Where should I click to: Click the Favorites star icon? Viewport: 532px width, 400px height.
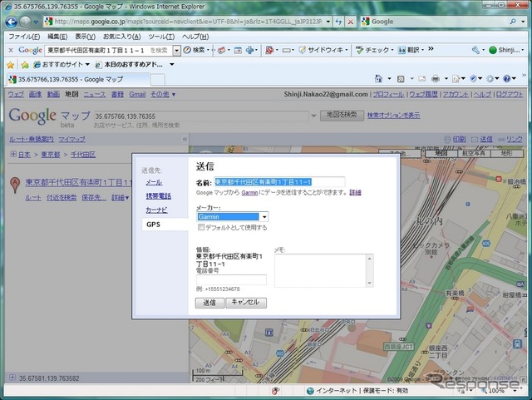pyautogui.click(x=11, y=65)
